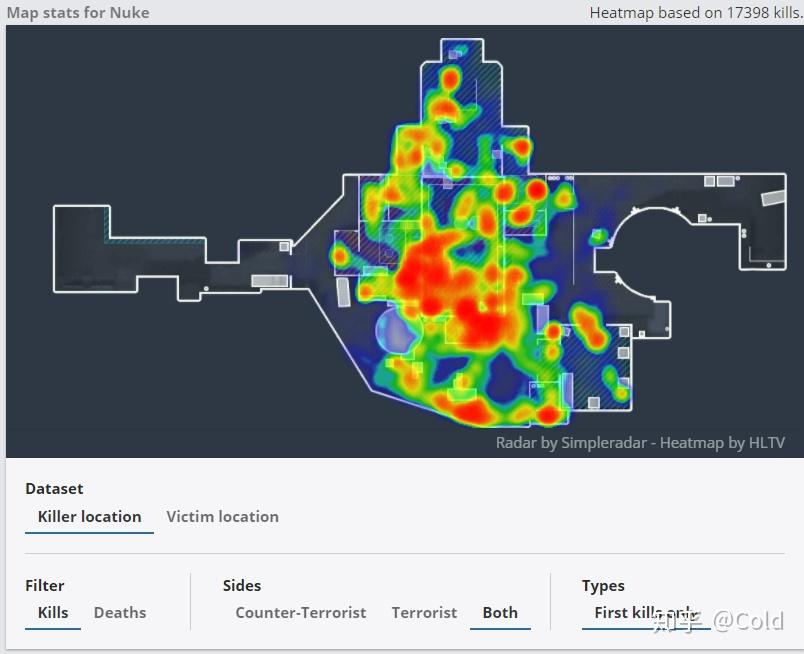
Task: Select Both sides option
Action: pyautogui.click(x=500, y=612)
